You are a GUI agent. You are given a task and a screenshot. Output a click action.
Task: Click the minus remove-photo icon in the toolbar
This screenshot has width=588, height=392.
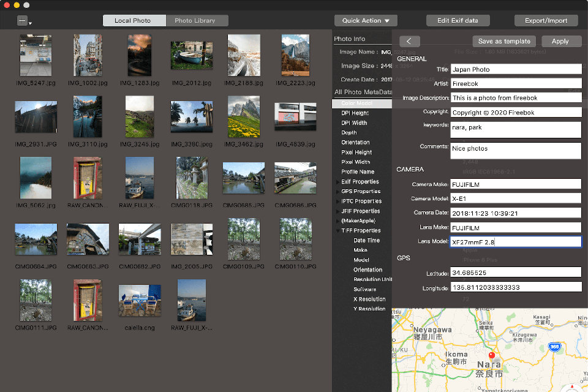coord(22,21)
